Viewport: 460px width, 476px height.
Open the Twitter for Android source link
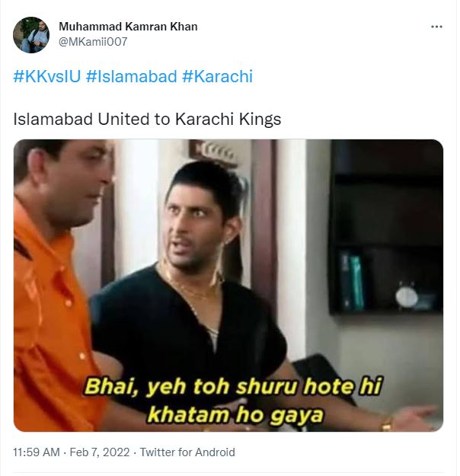187,452
